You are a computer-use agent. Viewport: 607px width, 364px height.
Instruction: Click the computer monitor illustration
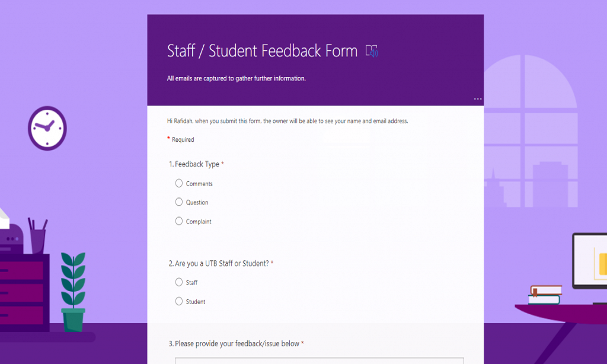(x=590, y=261)
